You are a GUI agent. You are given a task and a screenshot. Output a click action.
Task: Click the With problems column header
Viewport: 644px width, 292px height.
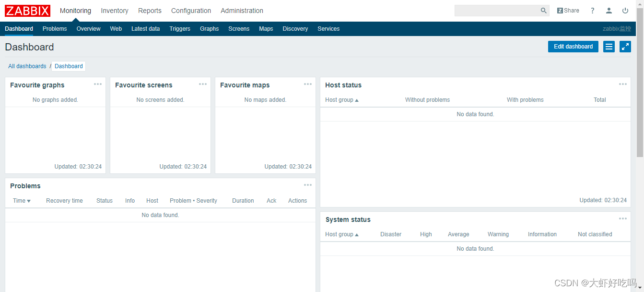[525, 100]
